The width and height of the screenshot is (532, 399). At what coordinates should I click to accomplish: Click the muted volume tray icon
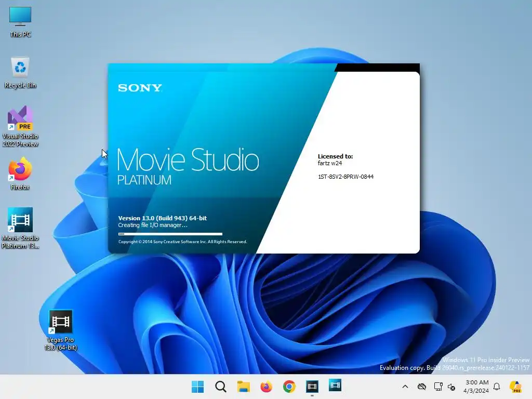pos(451,387)
